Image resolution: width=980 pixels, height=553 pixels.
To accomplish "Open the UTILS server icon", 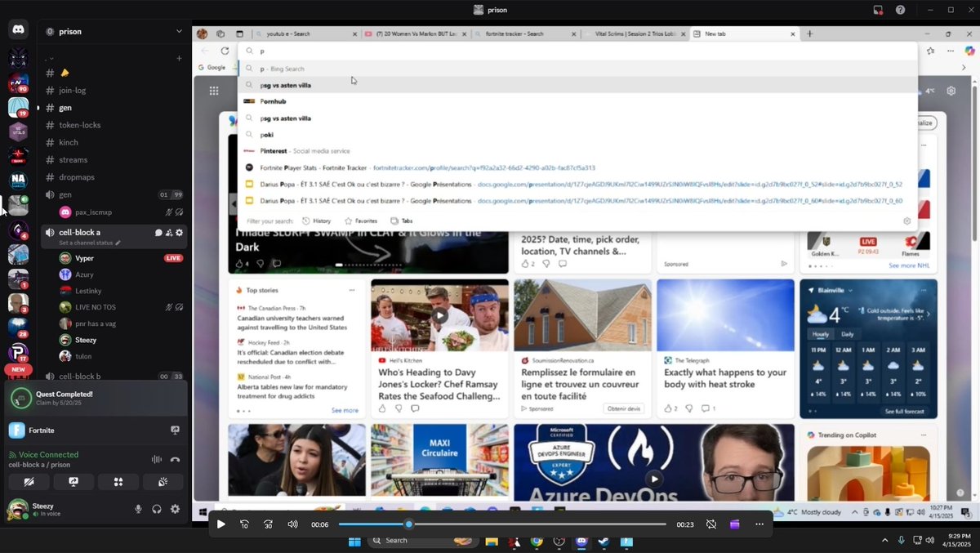I will pyautogui.click(x=18, y=132).
